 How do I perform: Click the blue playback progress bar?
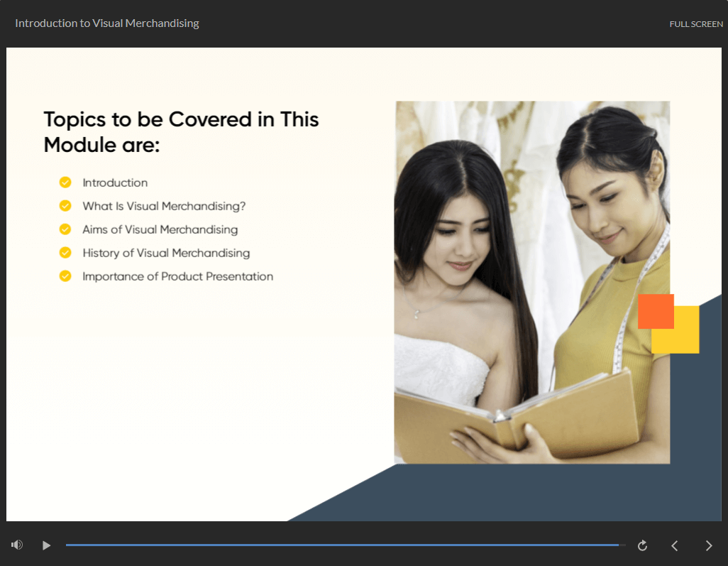346,545
